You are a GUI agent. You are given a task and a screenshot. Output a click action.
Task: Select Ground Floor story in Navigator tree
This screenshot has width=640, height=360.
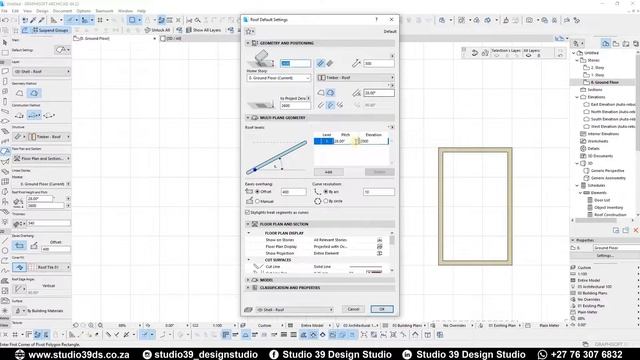(604, 82)
